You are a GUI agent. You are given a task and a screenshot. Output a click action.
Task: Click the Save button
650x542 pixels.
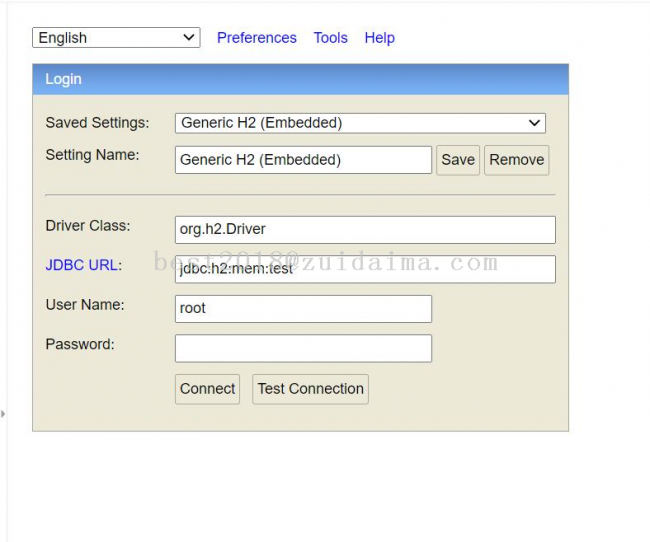point(458,160)
